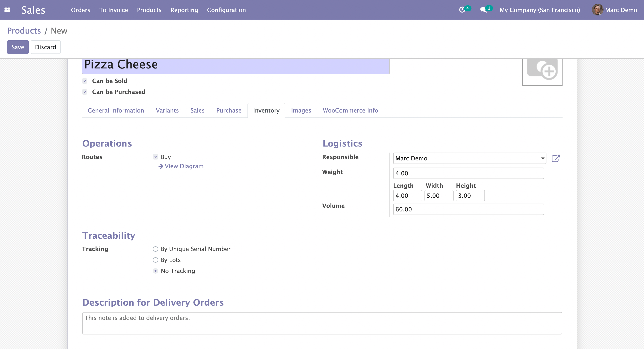Click the product image upload placeholder
This screenshot has width=644, height=349.
(542, 71)
